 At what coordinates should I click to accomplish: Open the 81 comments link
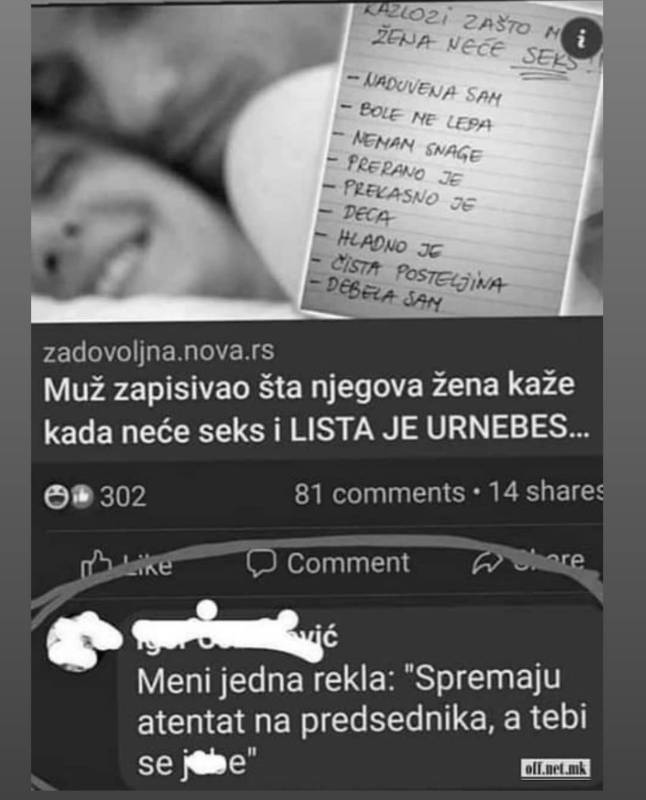tap(379, 493)
